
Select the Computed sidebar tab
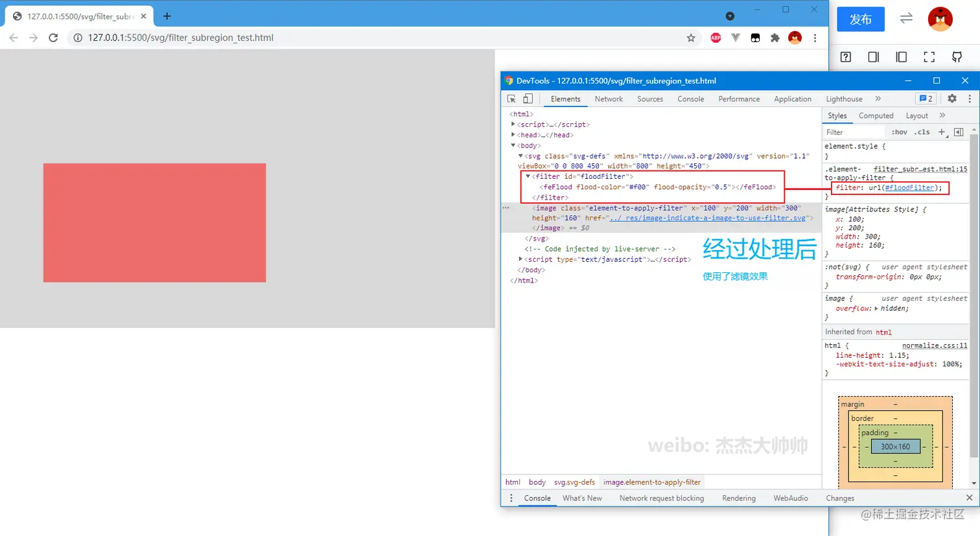tap(876, 116)
